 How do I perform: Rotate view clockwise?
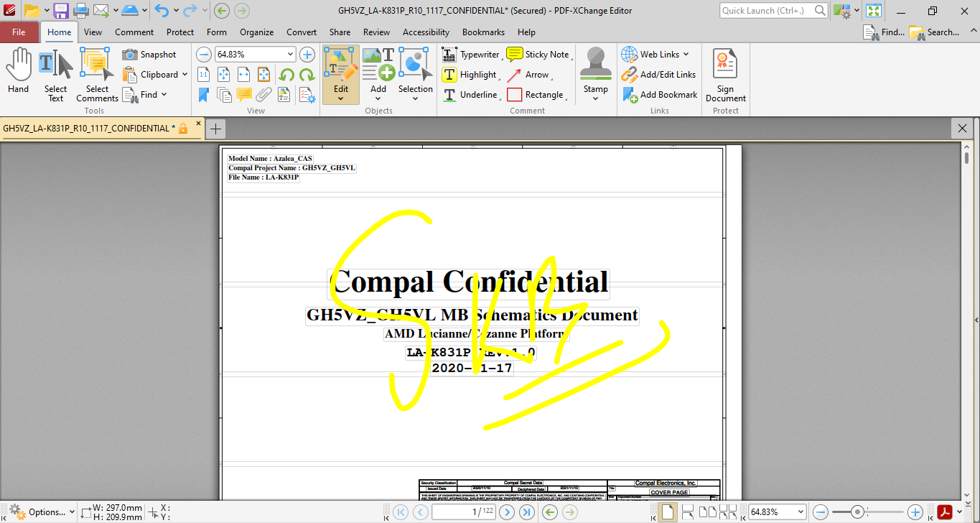[307, 75]
